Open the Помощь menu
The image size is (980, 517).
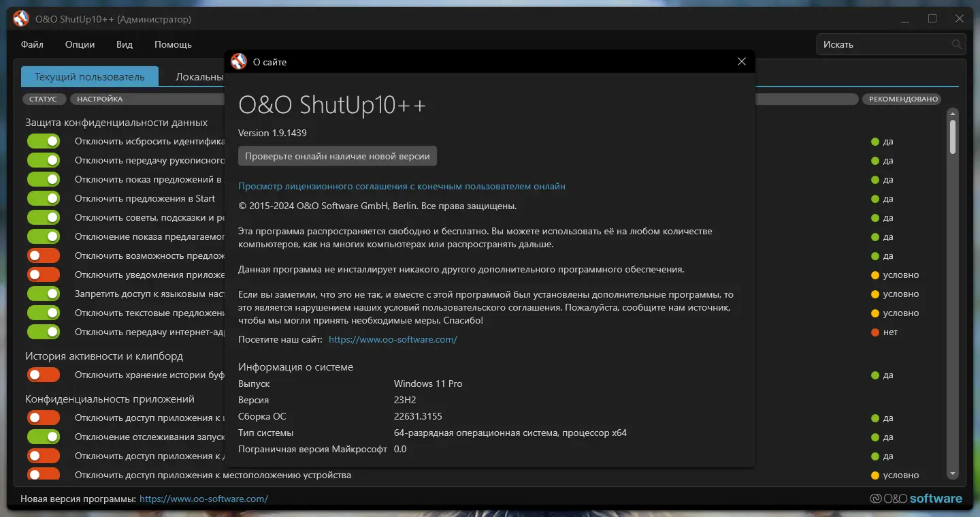click(173, 44)
